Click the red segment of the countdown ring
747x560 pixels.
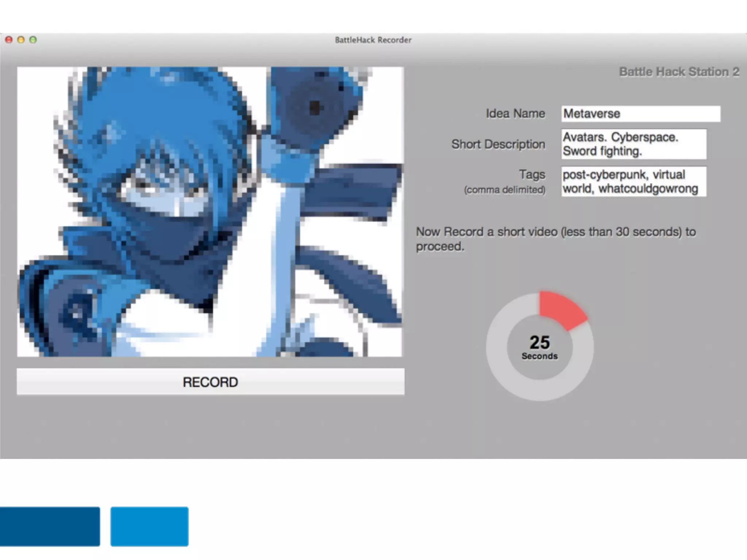[x=561, y=309]
